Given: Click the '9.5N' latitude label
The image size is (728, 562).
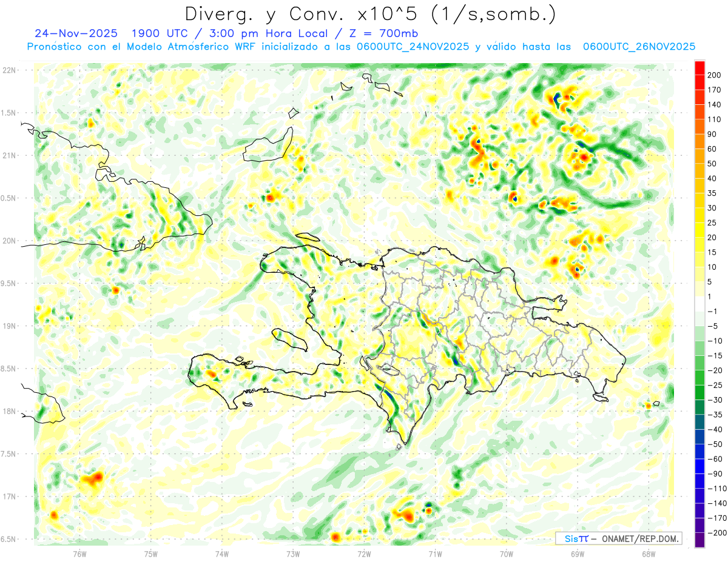Looking at the screenshot, I should [x=9, y=284].
